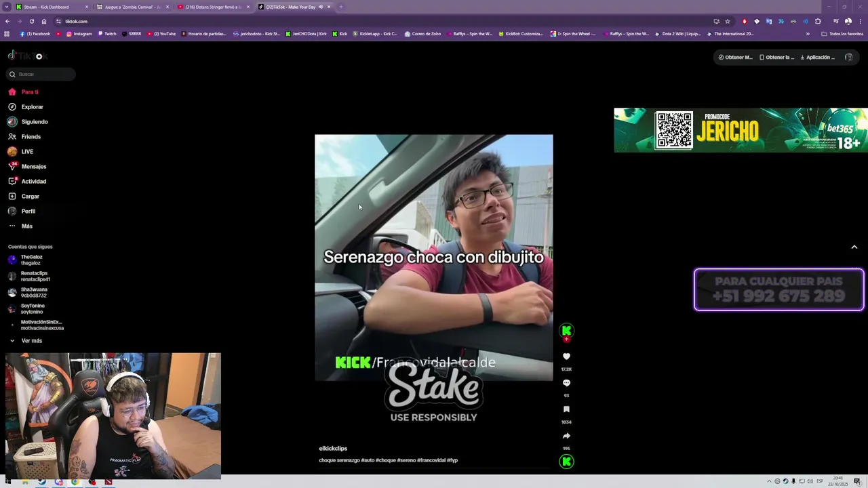Open the Más options menu
The width and height of the screenshot is (868, 488).
20,226
